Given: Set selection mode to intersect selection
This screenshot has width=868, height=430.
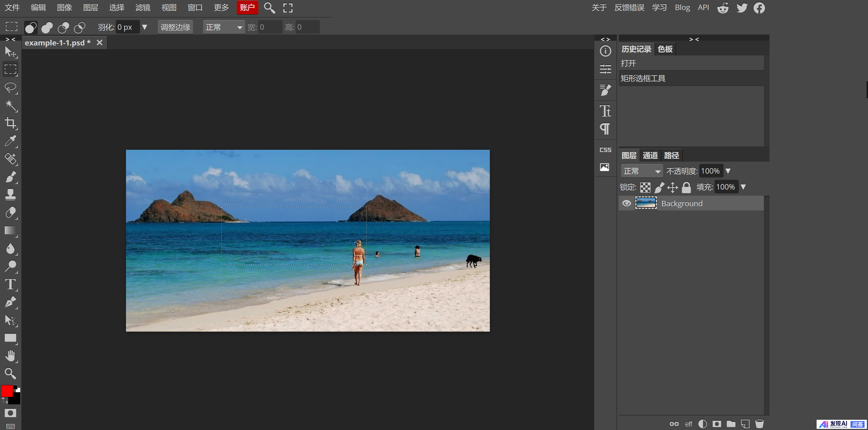Looking at the screenshot, I should tap(80, 27).
